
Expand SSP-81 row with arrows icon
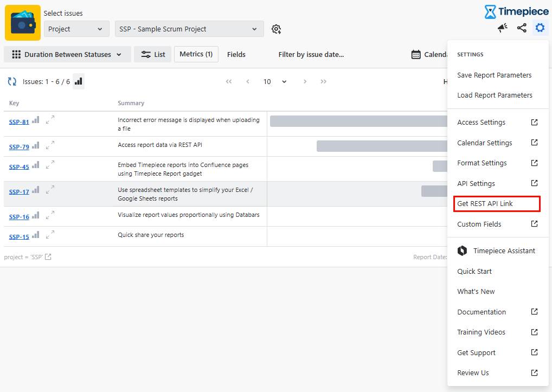pos(50,120)
